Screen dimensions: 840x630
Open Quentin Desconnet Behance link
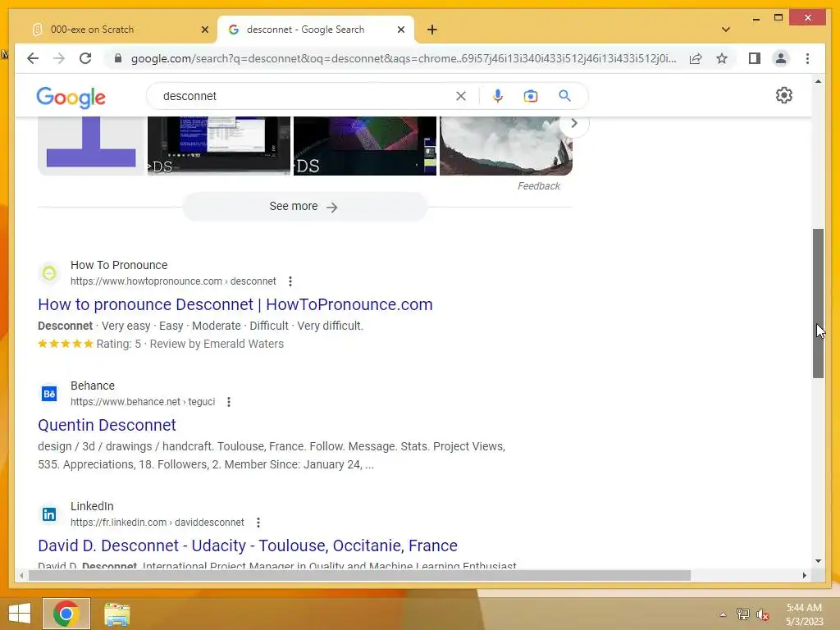coord(107,425)
